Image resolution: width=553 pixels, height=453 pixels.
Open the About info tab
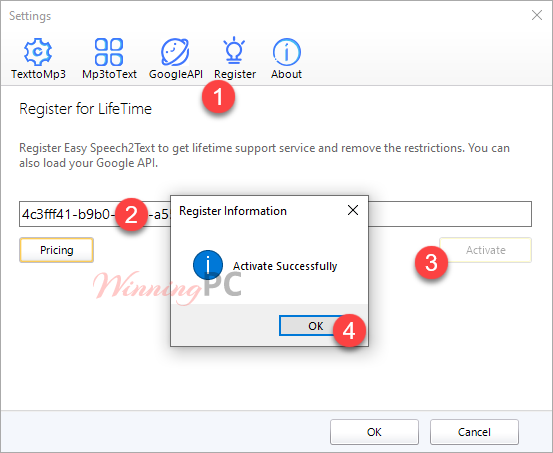pyautogui.click(x=286, y=59)
